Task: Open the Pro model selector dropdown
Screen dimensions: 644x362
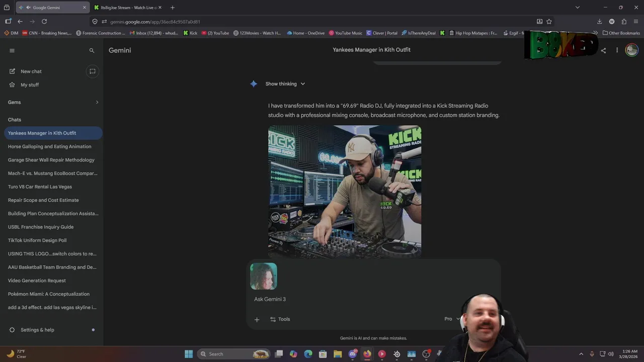Action: (x=452, y=319)
